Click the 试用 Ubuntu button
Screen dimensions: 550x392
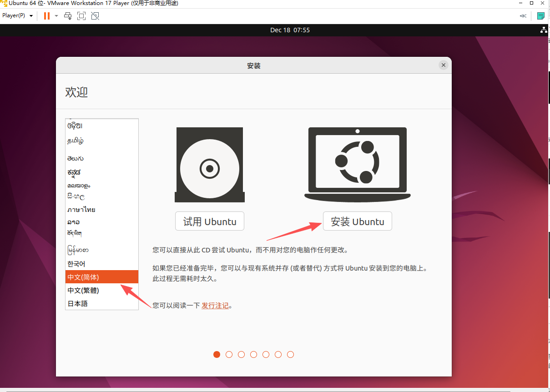(210, 221)
